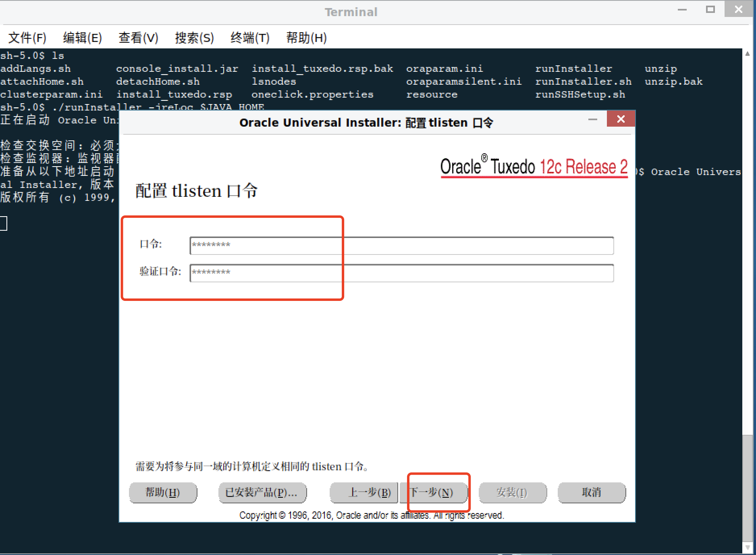Click runInstaller.sh in terminal listing
Screen dimensions: 756x555
click(x=583, y=81)
